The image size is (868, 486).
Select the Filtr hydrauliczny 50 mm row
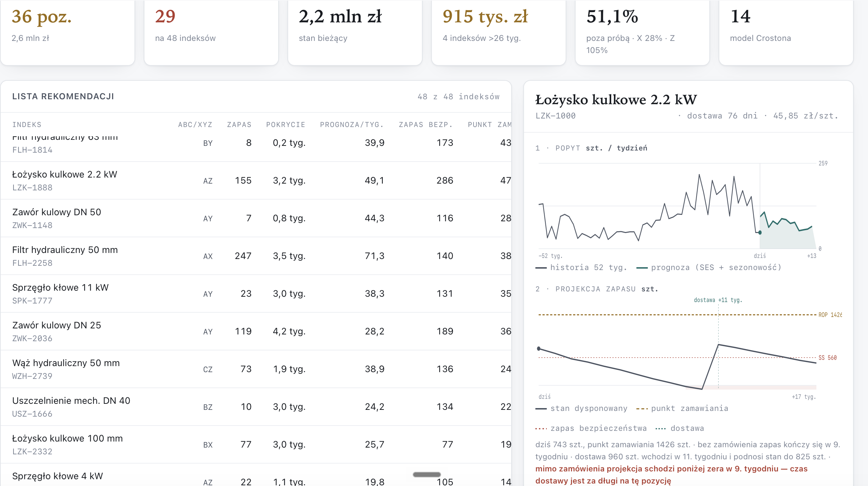coord(256,256)
